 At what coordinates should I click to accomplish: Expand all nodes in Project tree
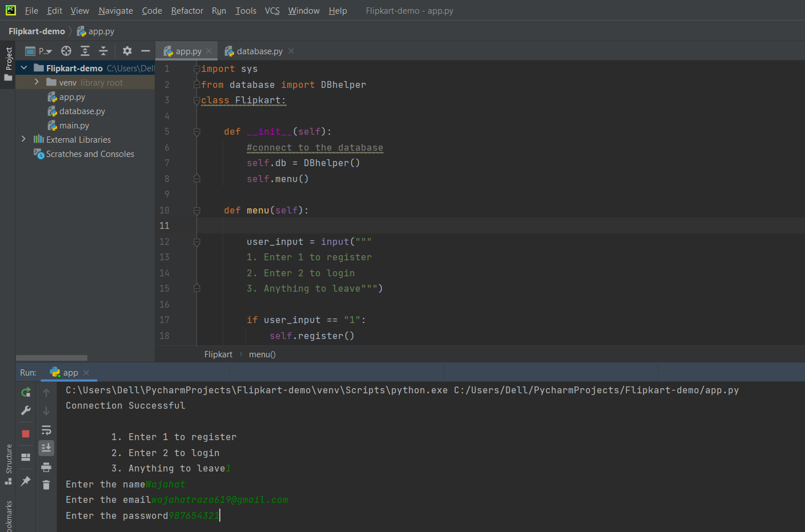tap(84, 51)
